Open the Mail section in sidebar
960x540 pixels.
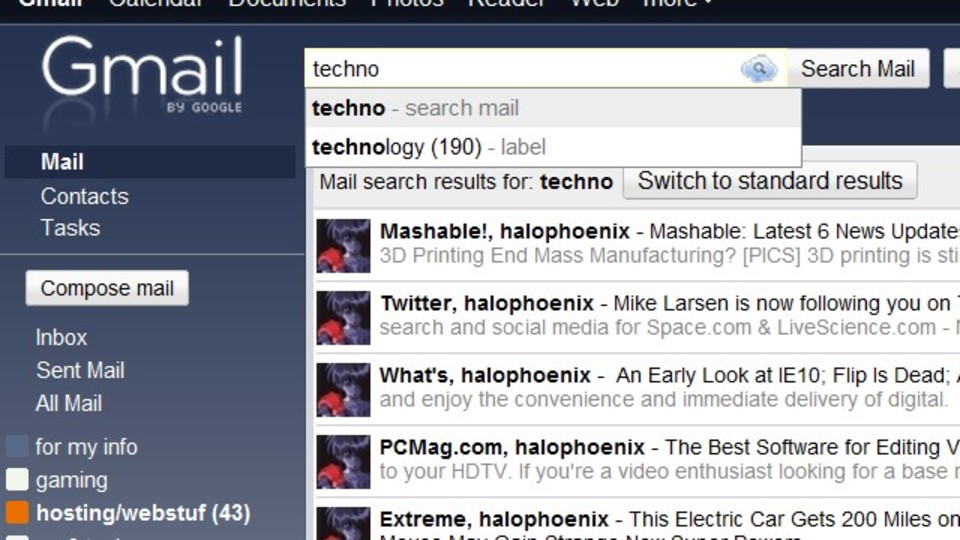(150, 162)
